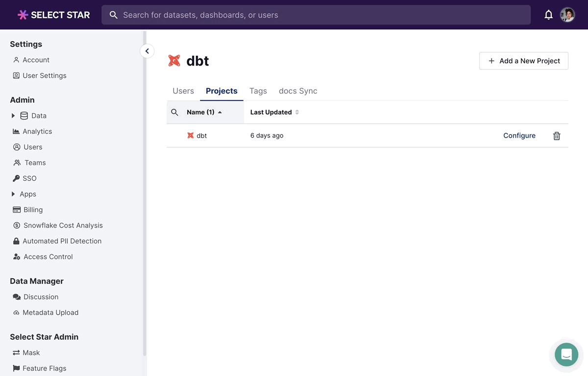Click the Select Star logo
Screen dimensions: 588x376
point(54,15)
